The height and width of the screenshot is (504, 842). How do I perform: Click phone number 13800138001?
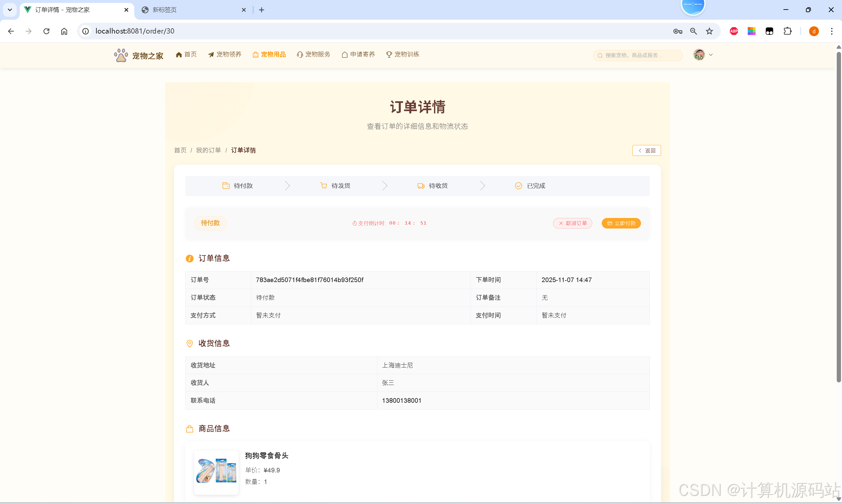coord(402,400)
